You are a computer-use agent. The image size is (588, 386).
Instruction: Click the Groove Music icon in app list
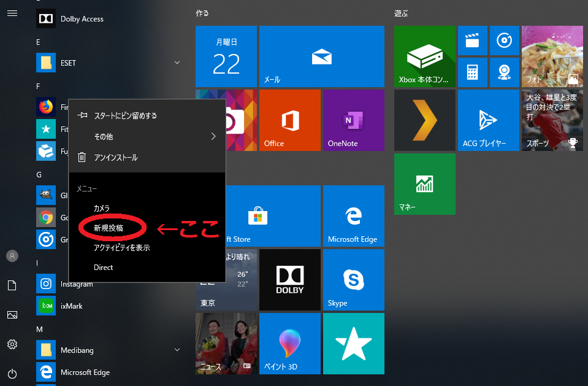click(46, 239)
